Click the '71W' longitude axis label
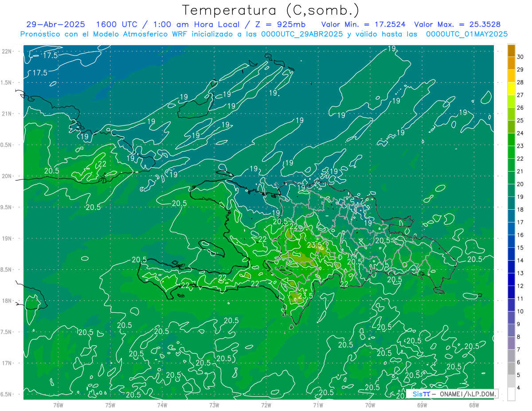The height and width of the screenshot is (411, 532). [x=318, y=405]
